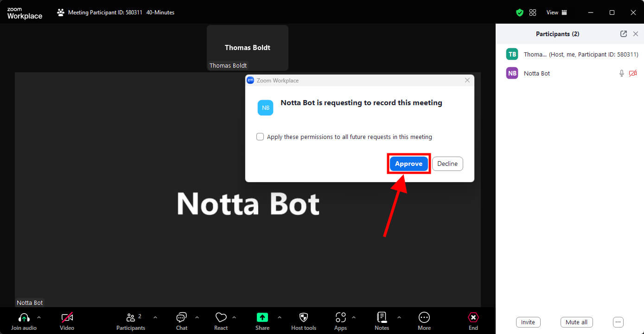Click the grid apps icon in title bar
Screen dimensions: 644x334
coord(532,13)
